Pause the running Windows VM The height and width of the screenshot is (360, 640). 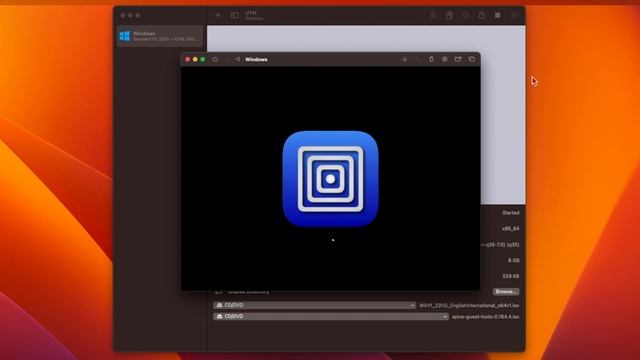click(x=227, y=60)
